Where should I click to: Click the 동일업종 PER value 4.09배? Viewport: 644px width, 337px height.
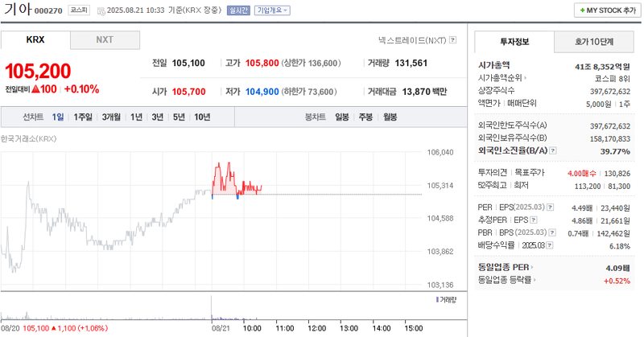[617, 268]
